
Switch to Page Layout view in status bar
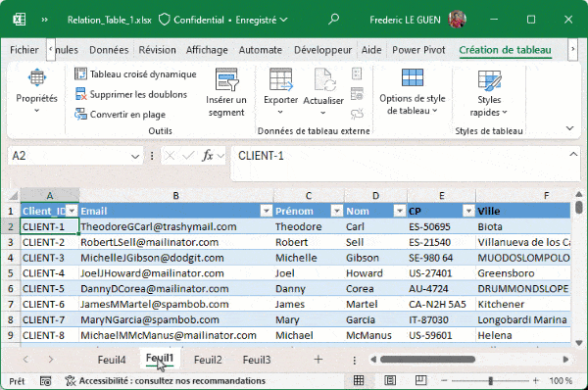coord(390,380)
